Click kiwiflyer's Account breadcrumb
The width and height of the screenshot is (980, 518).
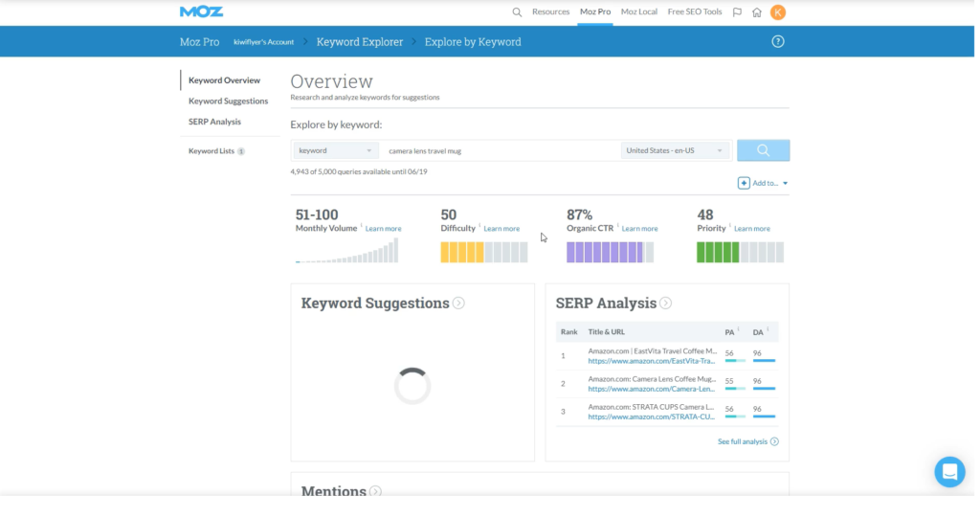coord(264,42)
